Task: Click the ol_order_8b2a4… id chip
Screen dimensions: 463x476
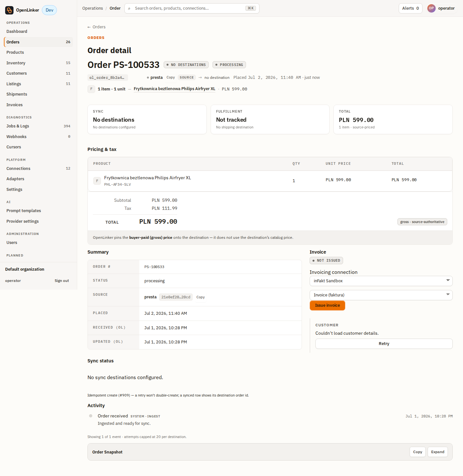Action: click(108, 78)
